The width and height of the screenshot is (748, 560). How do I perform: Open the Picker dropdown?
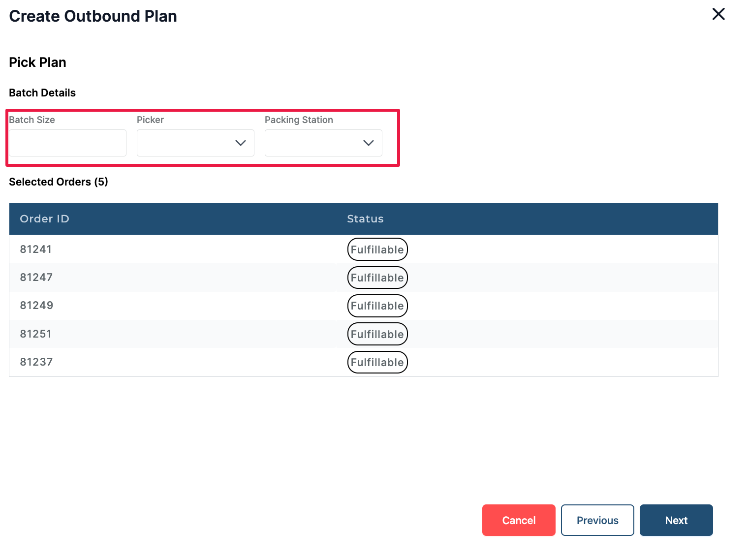195,143
